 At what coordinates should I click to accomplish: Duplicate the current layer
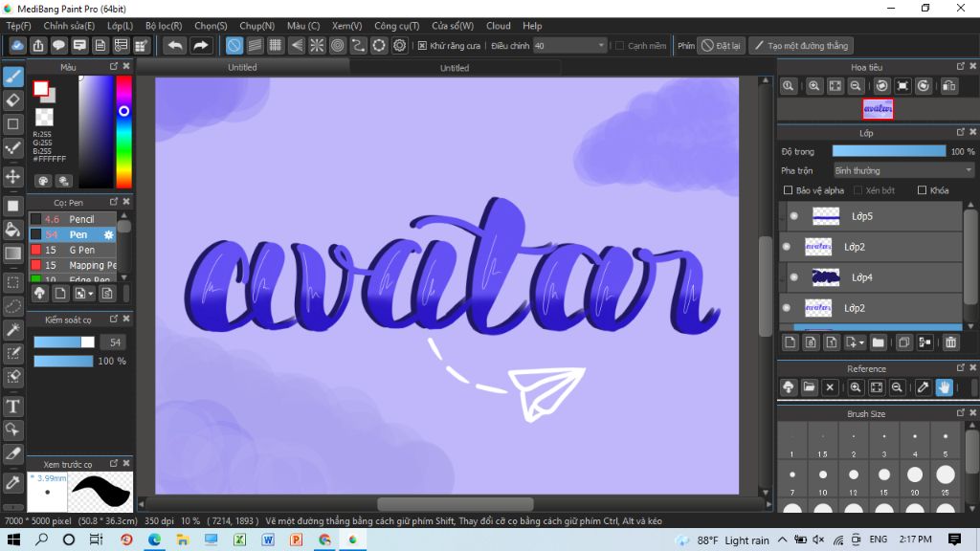point(903,342)
